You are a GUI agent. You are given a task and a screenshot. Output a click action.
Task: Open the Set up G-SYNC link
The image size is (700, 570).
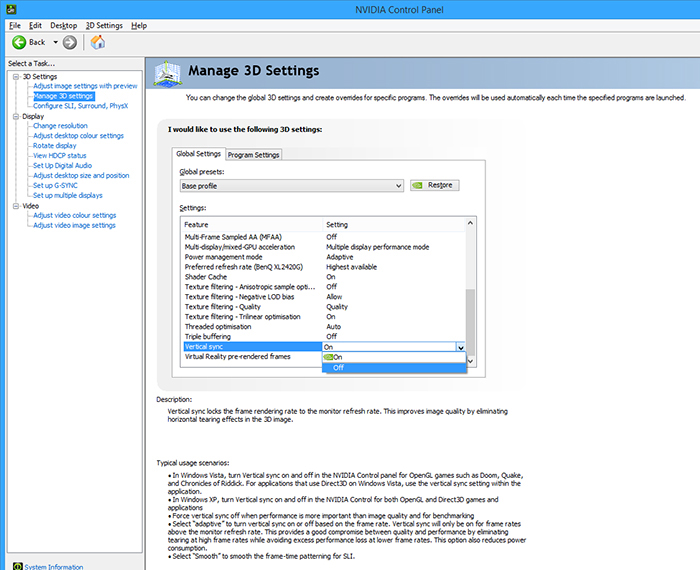55,185
